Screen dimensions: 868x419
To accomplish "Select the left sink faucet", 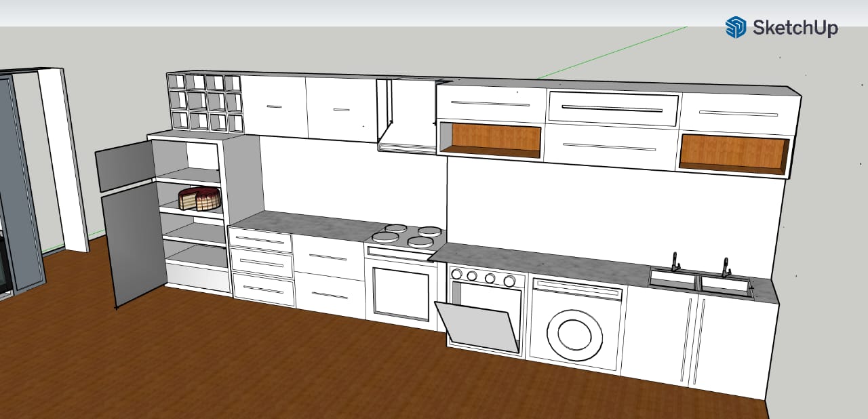I will click(675, 262).
